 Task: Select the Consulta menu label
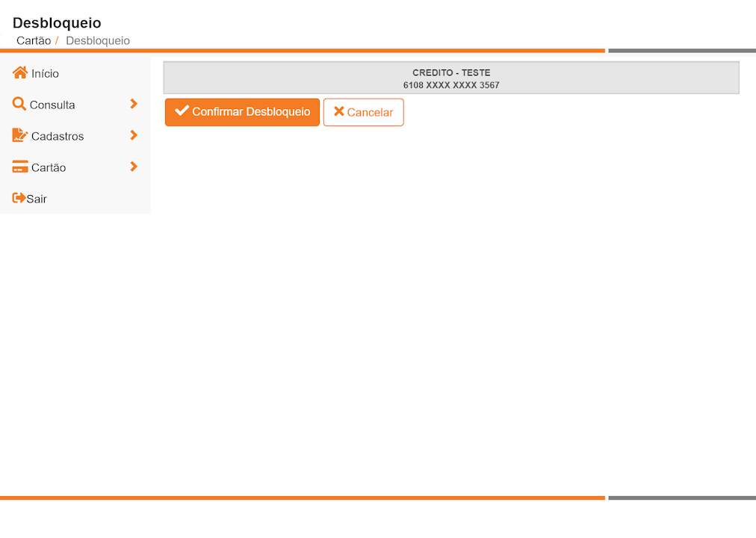click(x=52, y=105)
